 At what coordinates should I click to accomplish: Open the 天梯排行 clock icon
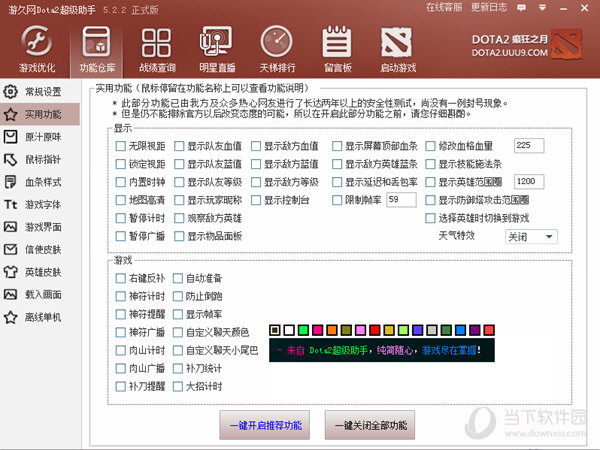coord(277,41)
